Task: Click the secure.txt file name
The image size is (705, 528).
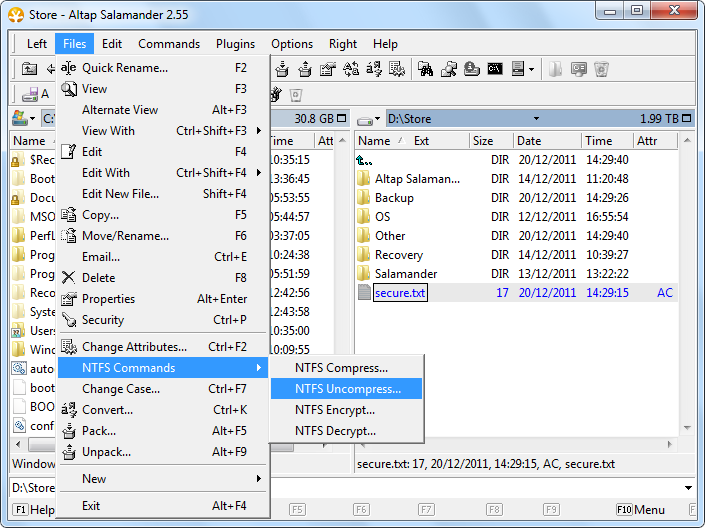Action: [x=400, y=293]
